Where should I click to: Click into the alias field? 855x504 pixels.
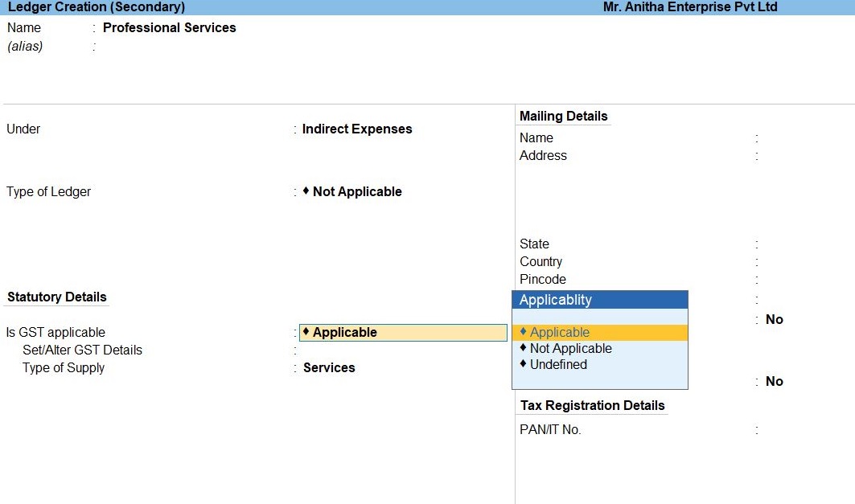click(x=161, y=47)
